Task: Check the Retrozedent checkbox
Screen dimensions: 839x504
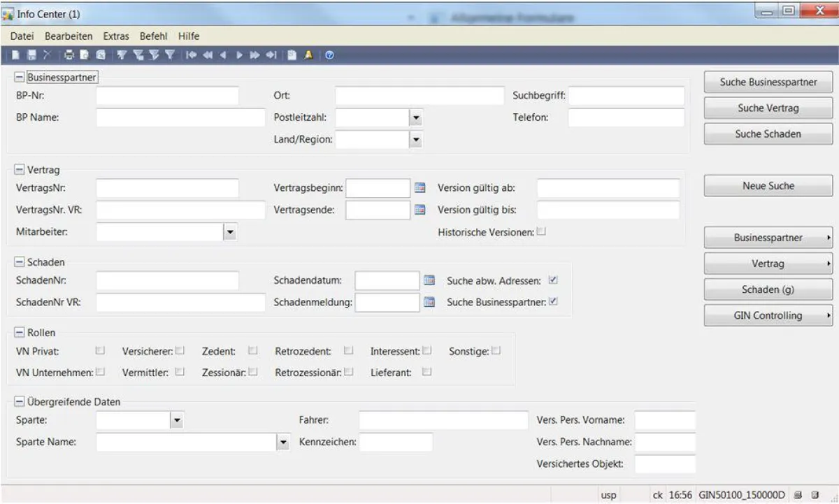Action: pyautogui.click(x=348, y=350)
